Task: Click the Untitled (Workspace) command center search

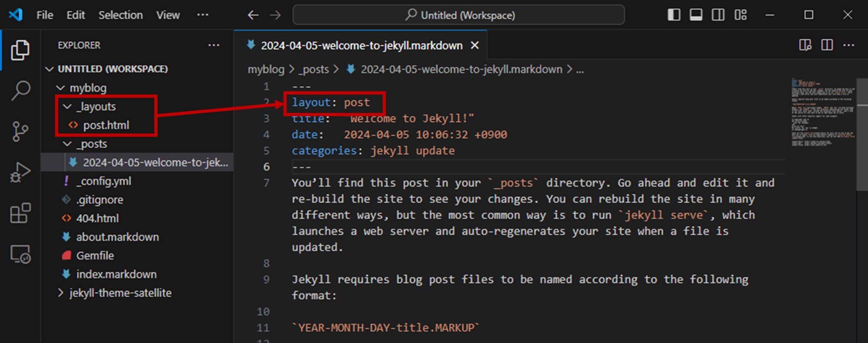Action: click(459, 15)
